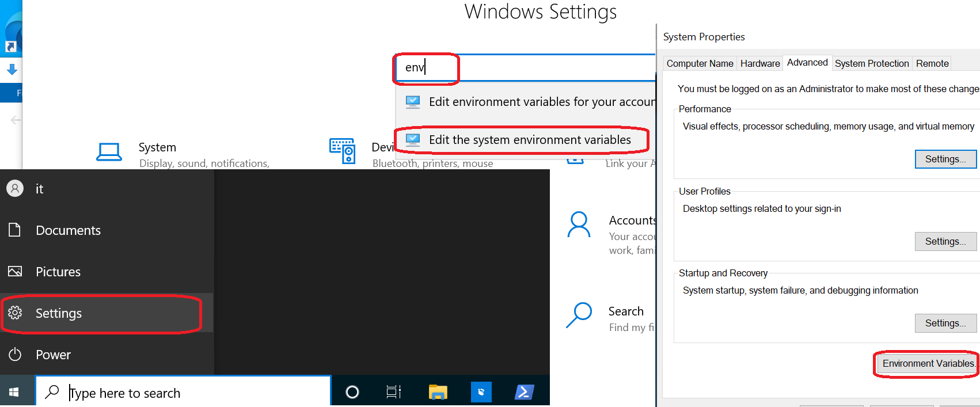Click the 'Windows Settings' heading
Viewport: 980px width, 407px height.
click(541, 12)
